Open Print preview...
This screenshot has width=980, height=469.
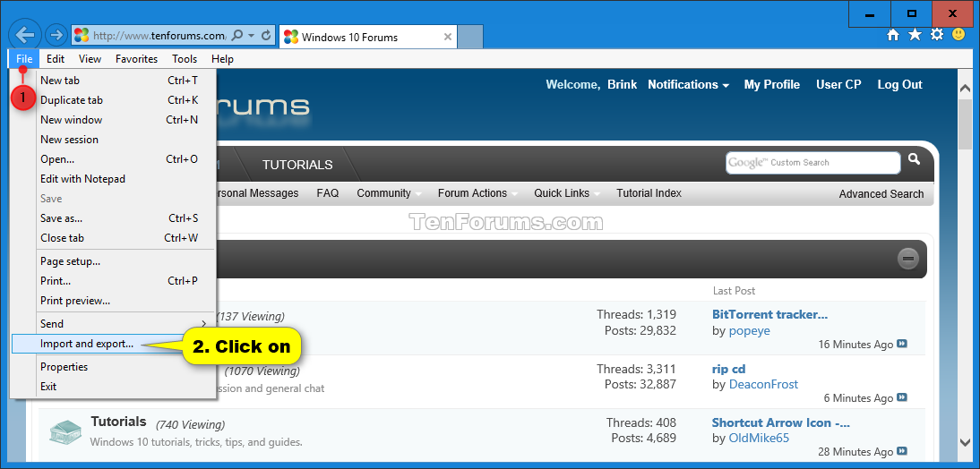[x=113, y=301]
